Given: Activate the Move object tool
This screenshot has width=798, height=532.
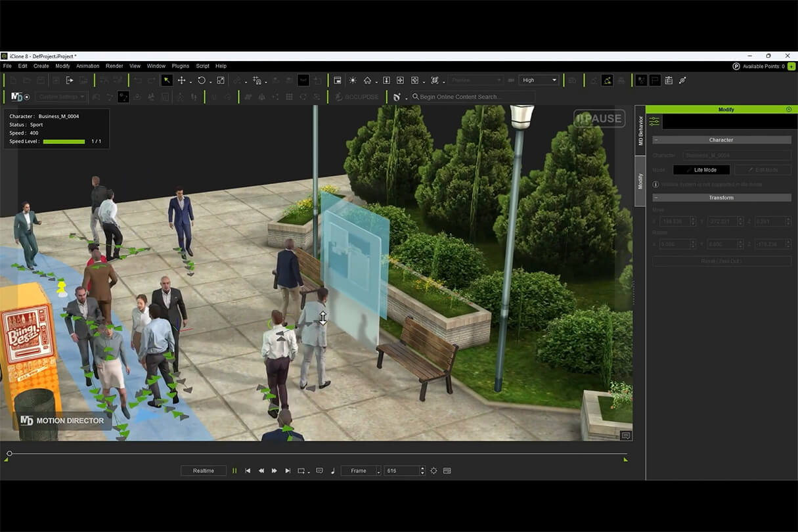Looking at the screenshot, I should coord(182,80).
